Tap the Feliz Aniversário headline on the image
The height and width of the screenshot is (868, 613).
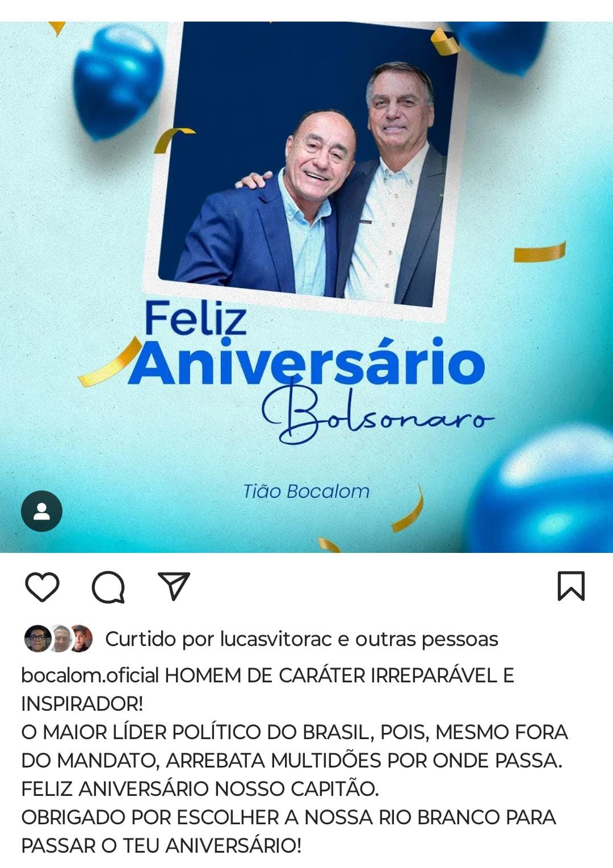click(x=306, y=344)
